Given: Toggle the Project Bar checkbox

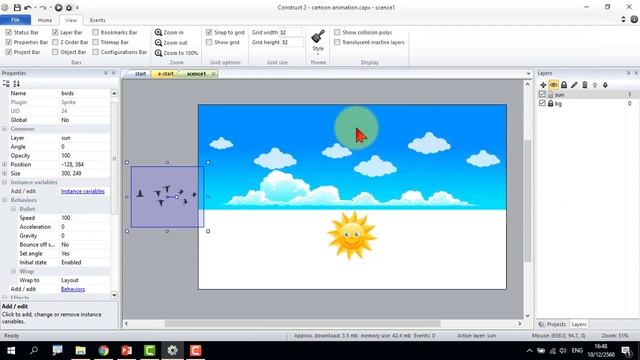Looking at the screenshot, I should [9, 52].
